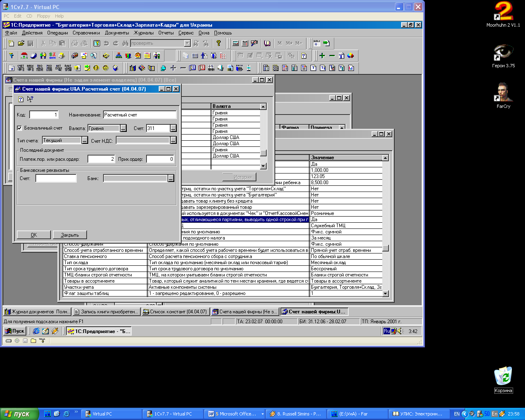525x420 pixels.
Task: Click the constants list vertical scrollbar thumb
Action: point(386,249)
